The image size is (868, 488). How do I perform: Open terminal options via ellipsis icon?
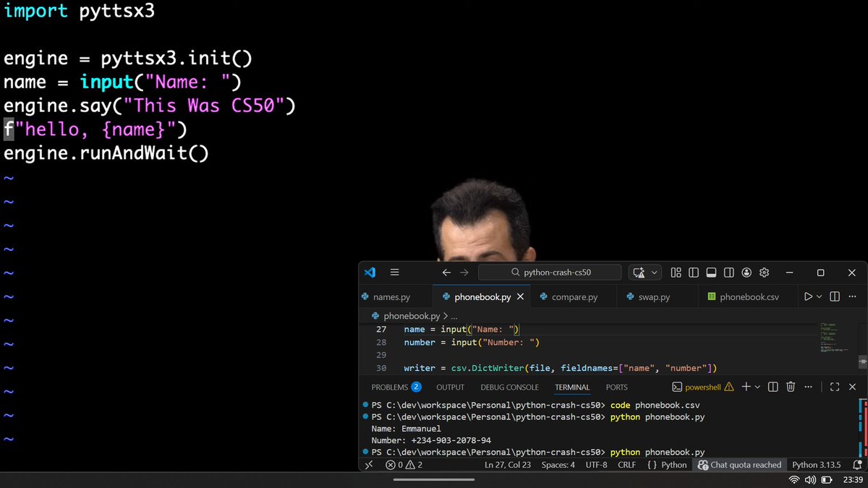click(x=808, y=387)
